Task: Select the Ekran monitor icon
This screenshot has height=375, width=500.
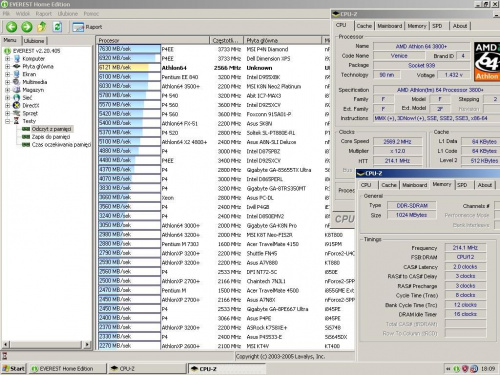Action: [17, 74]
